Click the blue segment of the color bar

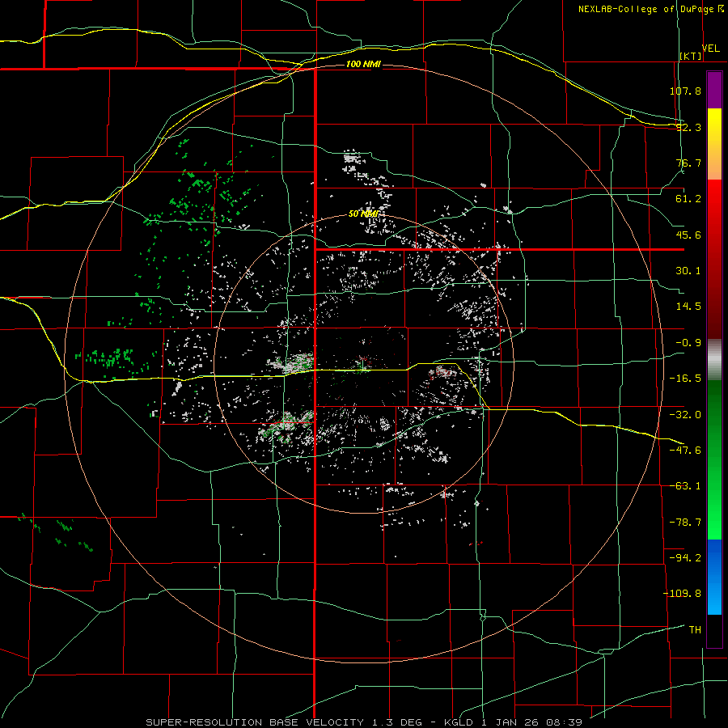pyautogui.click(x=714, y=577)
